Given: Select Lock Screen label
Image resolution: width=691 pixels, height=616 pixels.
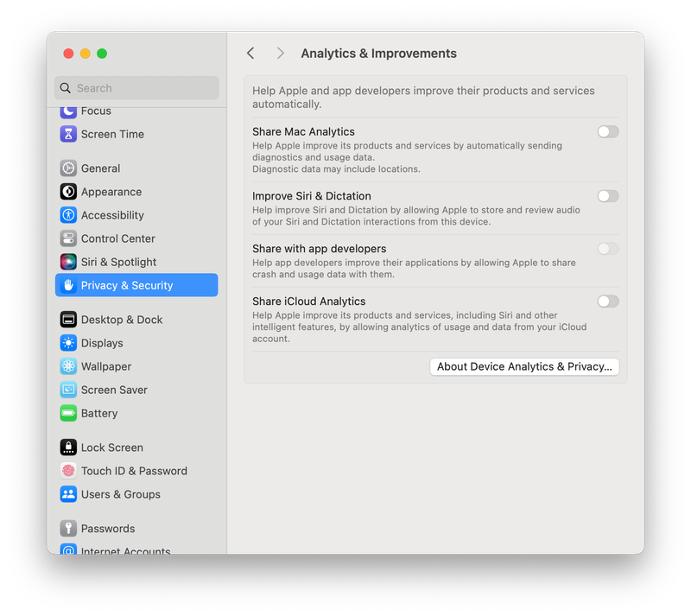Looking at the screenshot, I should [112, 448].
